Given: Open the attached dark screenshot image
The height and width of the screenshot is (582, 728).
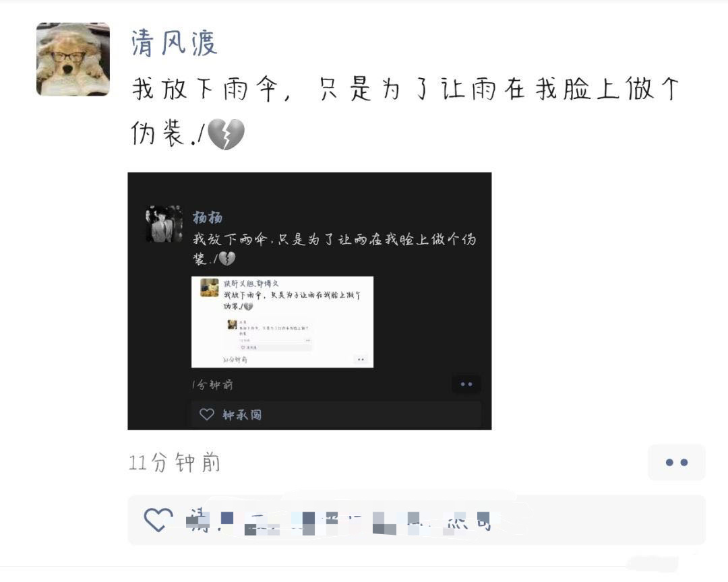Looking at the screenshot, I should (309, 300).
